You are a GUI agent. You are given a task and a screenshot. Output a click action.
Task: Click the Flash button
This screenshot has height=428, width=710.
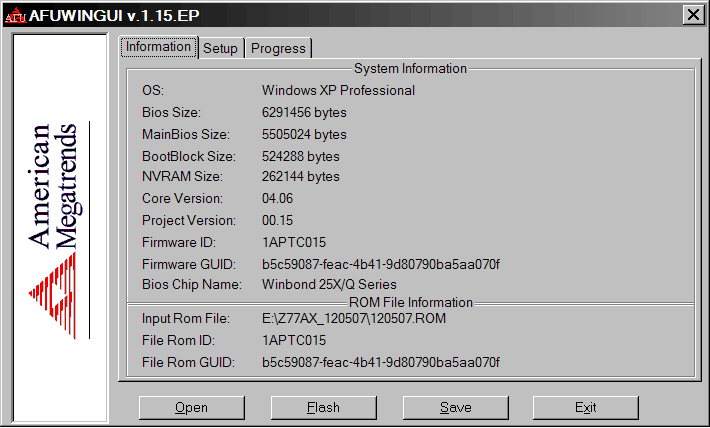tap(323, 407)
